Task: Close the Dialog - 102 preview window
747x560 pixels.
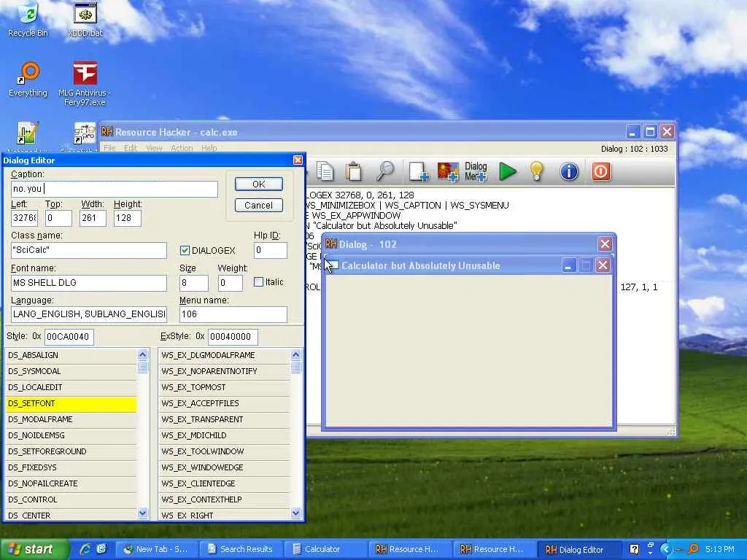Action: [x=605, y=244]
